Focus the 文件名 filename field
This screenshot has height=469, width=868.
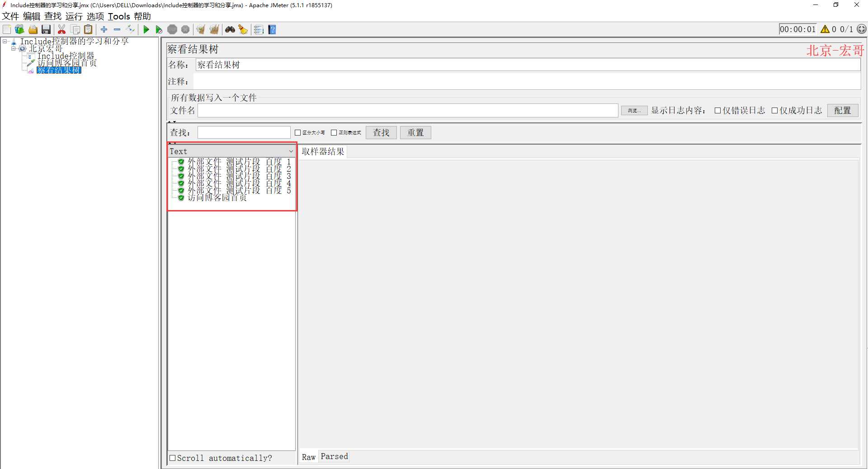408,111
